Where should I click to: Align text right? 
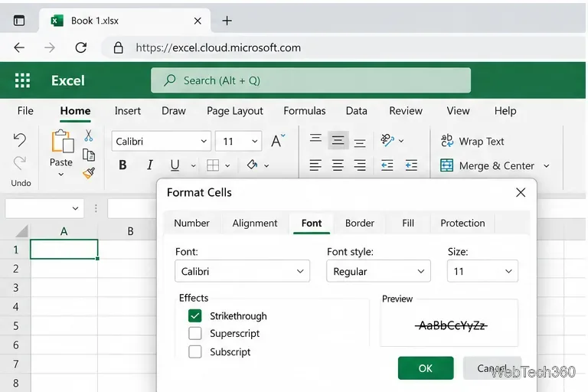(360, 165)
